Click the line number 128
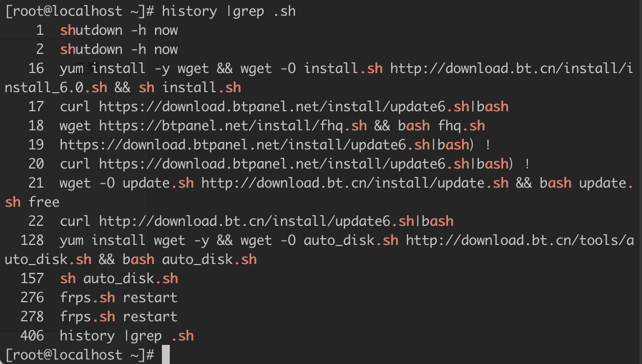 tap(32, 240)
